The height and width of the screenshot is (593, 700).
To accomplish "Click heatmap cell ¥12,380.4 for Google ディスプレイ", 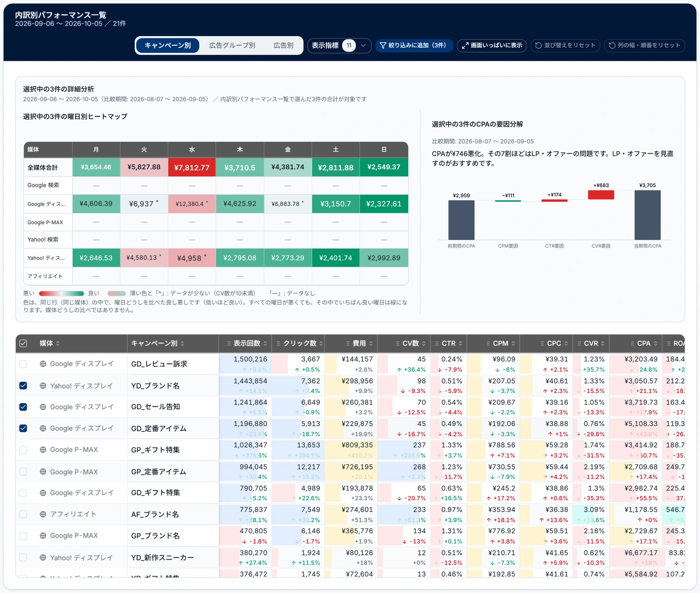I will point(192,204).
